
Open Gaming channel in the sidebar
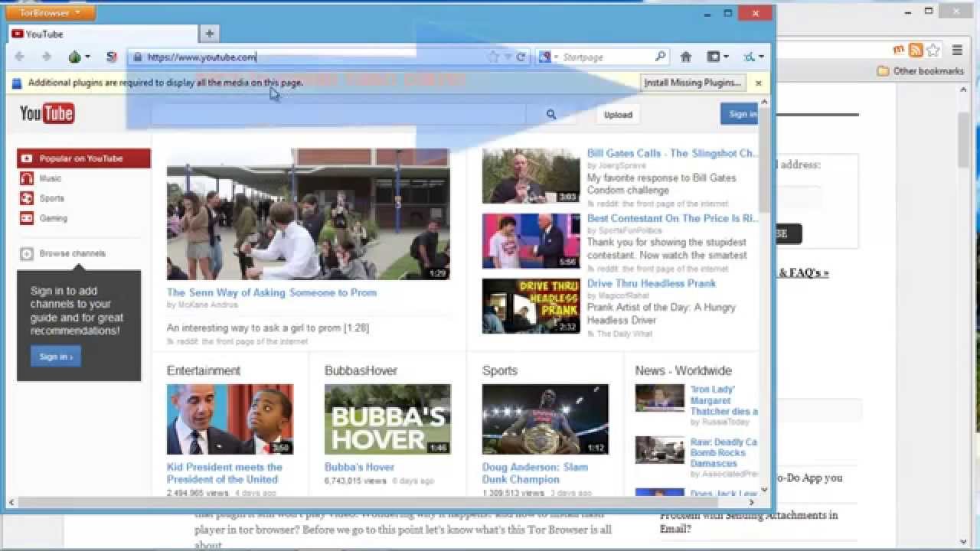54,218
